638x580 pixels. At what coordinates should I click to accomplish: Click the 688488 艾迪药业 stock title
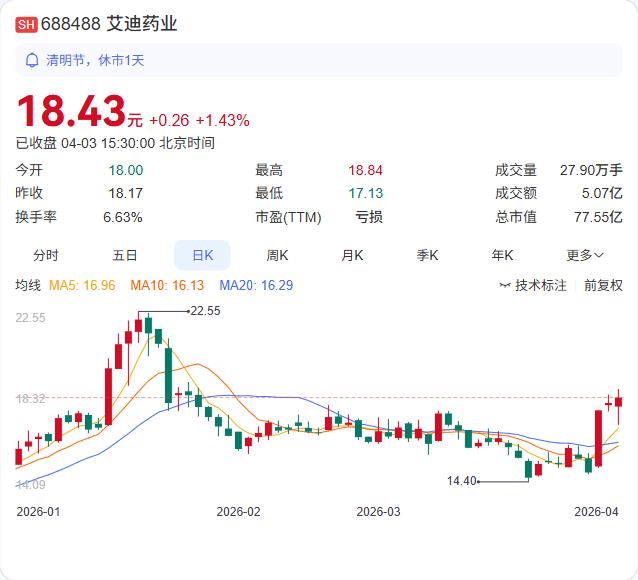tap(109, 24)
